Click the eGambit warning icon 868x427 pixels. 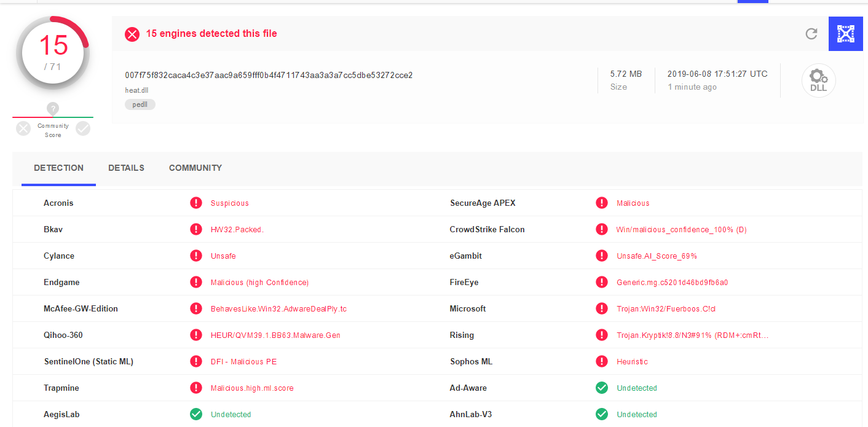tap(602, 256)
